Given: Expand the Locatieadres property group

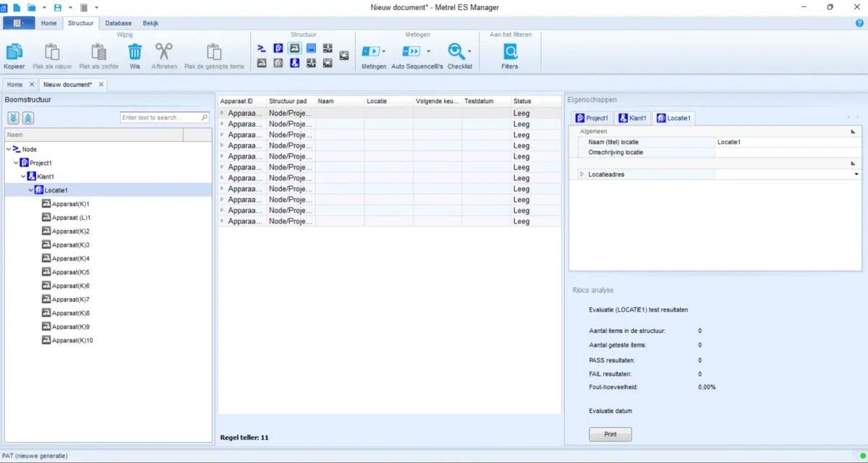Looking at the screenshot, I should [x=582, y=174].
